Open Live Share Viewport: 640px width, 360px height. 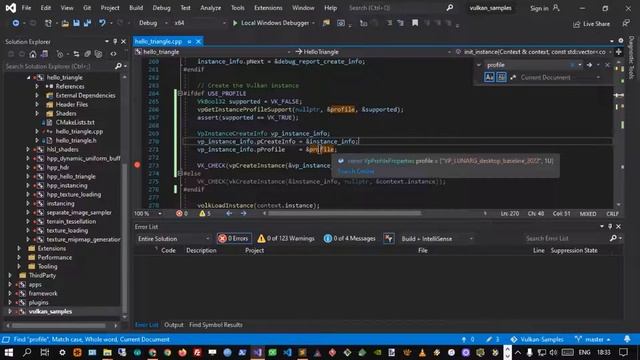[x=591, y=24]
